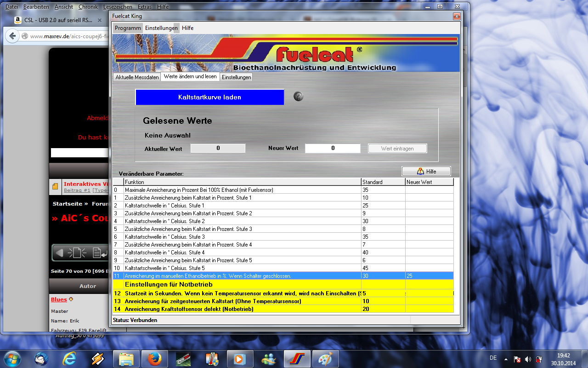Launch Internet Explorer from the taskbar

click(x=70, y=358)
